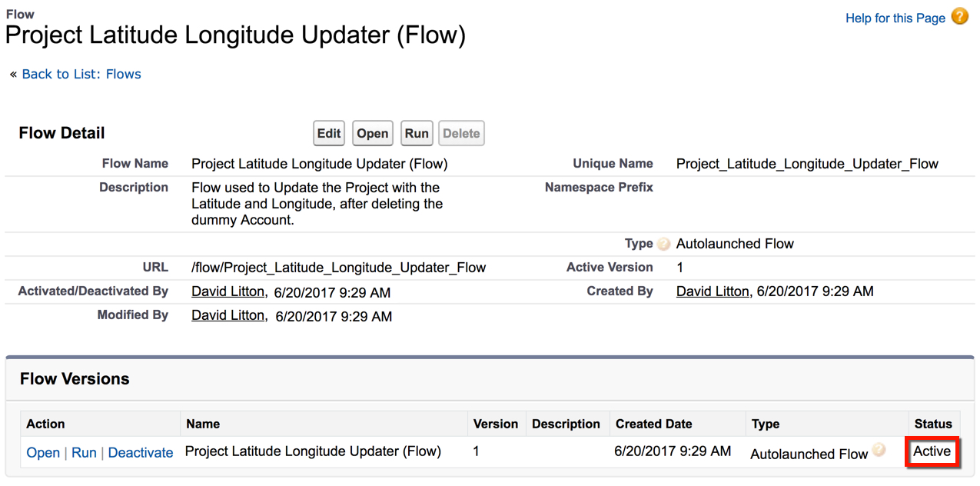Click the Status column header
The width and height of the screenshot is (980, 486).
tap(932, 424)
